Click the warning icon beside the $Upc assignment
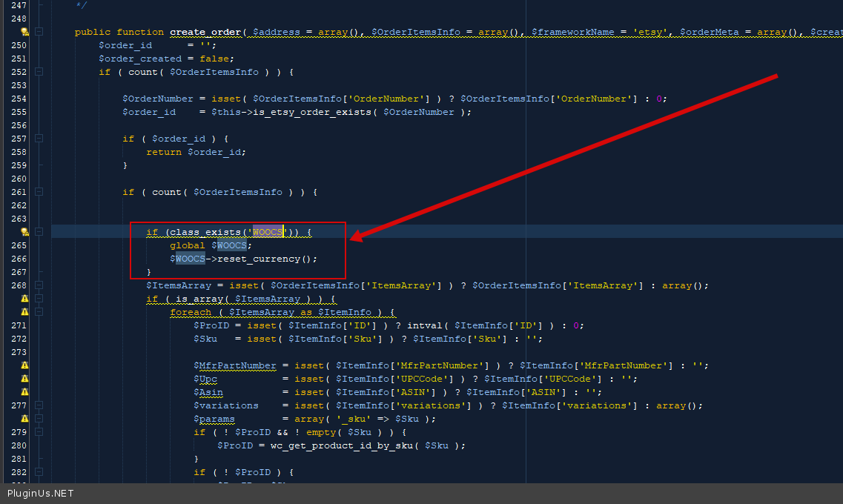The height and width of the screenshot is (504, 843). 24,379
